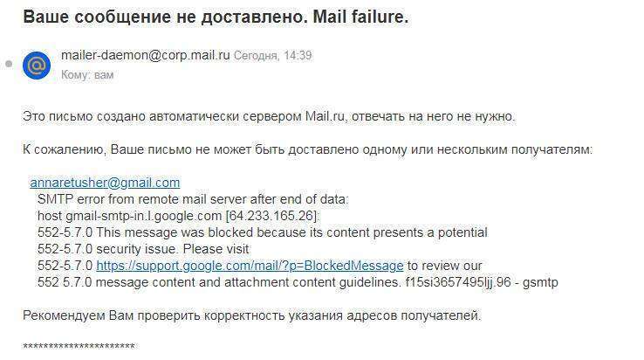Screen dimensions: 644x360
Task: Open the Google support BlockedMessage link
Action: coord(250,266)
